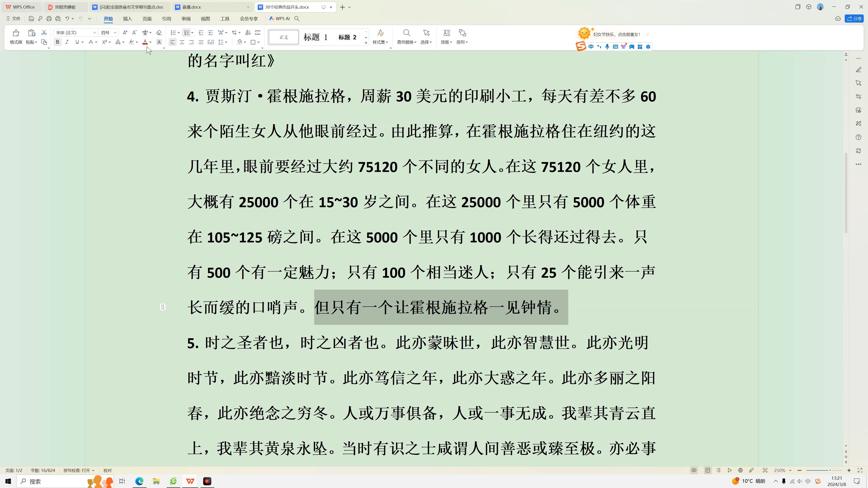The width and height of the screenshot is (868, 488).
Task: Center align the paragraph
Action: [x=182, y=42]
